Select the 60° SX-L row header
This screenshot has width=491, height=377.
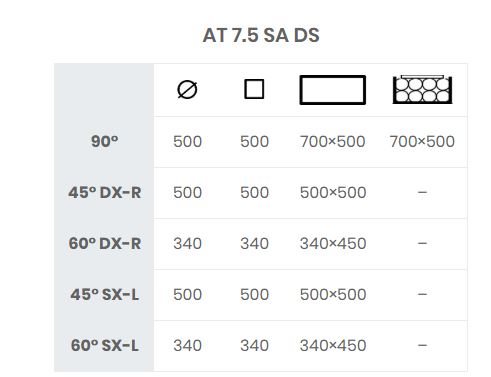pos(105,345)
